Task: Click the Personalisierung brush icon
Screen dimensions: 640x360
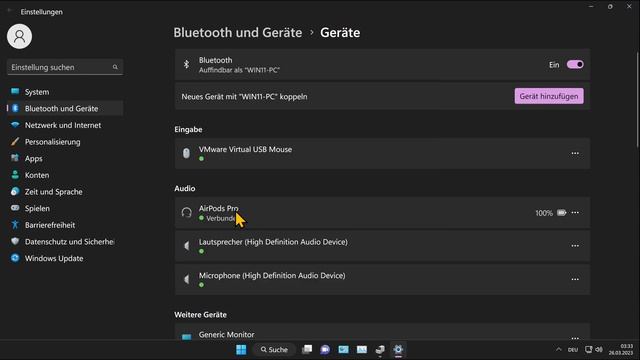Action: [15, 142]
